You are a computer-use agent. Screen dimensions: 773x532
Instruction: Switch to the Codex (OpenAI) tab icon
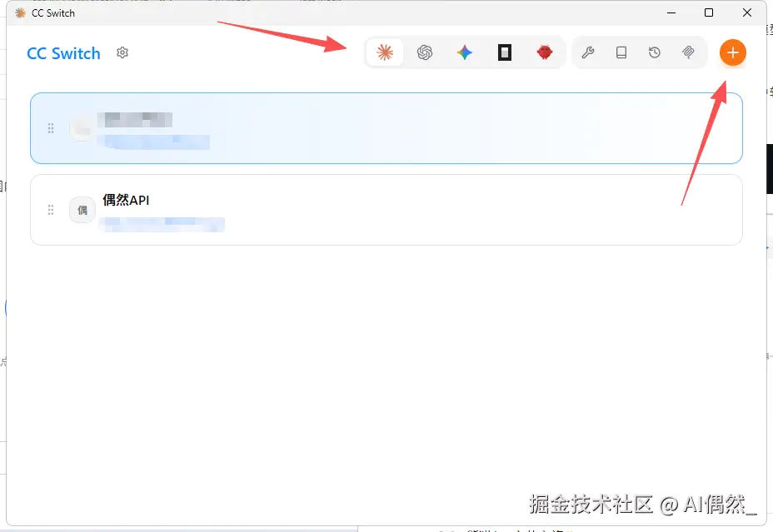pos(425,52)
